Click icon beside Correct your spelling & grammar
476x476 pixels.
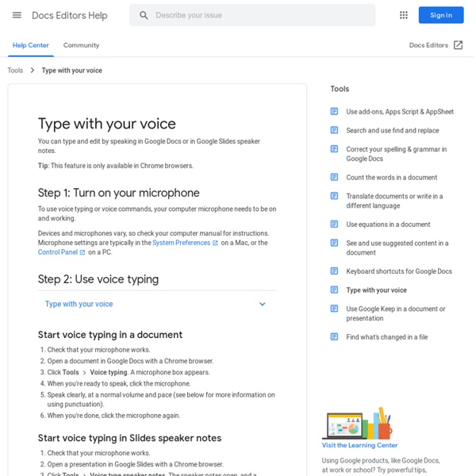click(x=334, y=149)
